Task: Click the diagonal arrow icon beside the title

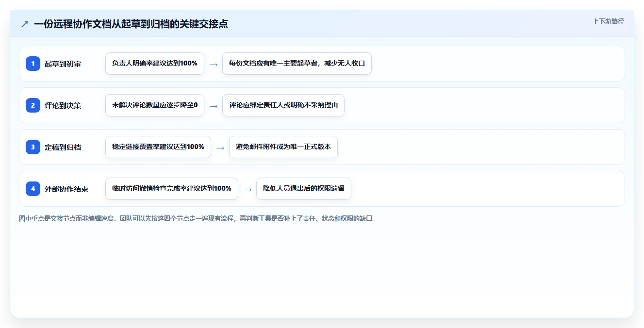Action: 25,24
